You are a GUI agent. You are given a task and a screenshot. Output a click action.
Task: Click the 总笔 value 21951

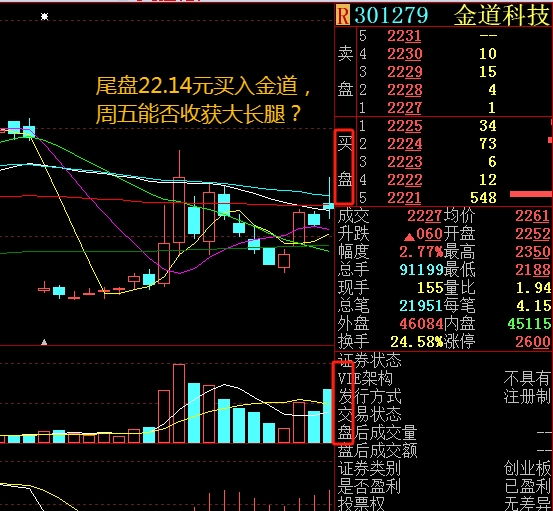[421, 306]
